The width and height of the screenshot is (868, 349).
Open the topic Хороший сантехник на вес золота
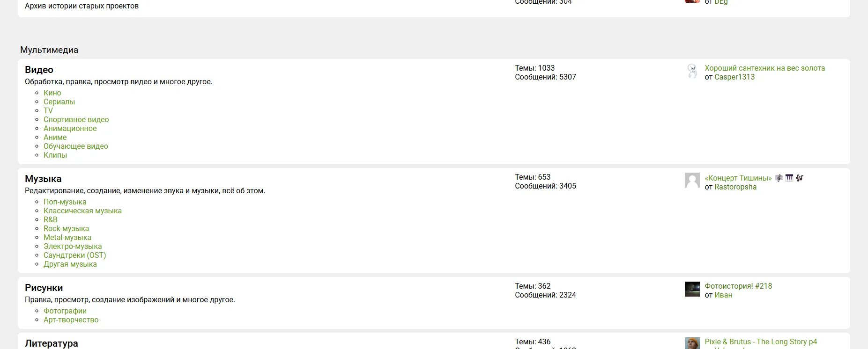point(764,68)
